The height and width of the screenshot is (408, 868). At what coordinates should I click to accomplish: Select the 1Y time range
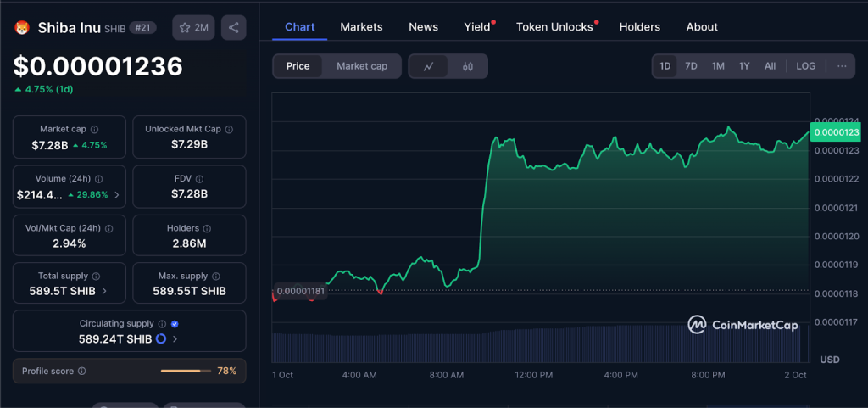743,66
